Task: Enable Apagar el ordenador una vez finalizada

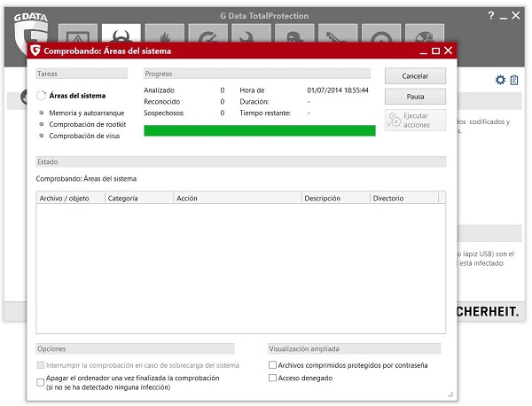Action: (x=41, y=382)
